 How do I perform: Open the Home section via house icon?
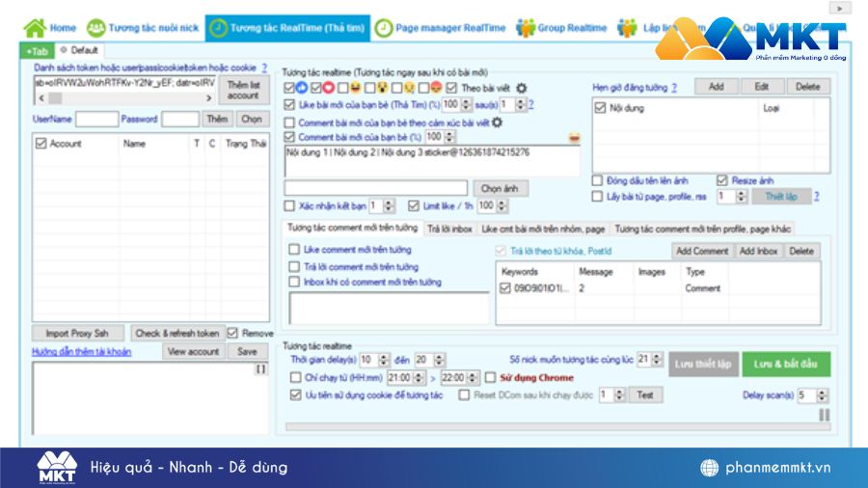35,28
